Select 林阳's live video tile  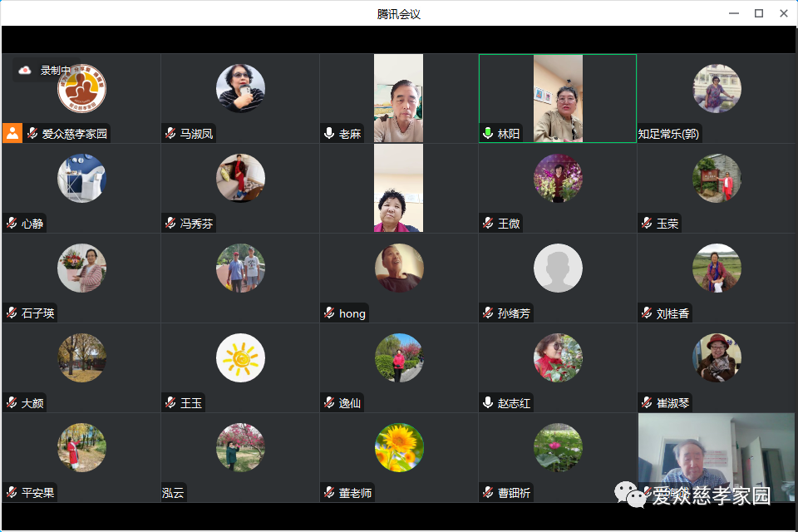tap(558, 98)
